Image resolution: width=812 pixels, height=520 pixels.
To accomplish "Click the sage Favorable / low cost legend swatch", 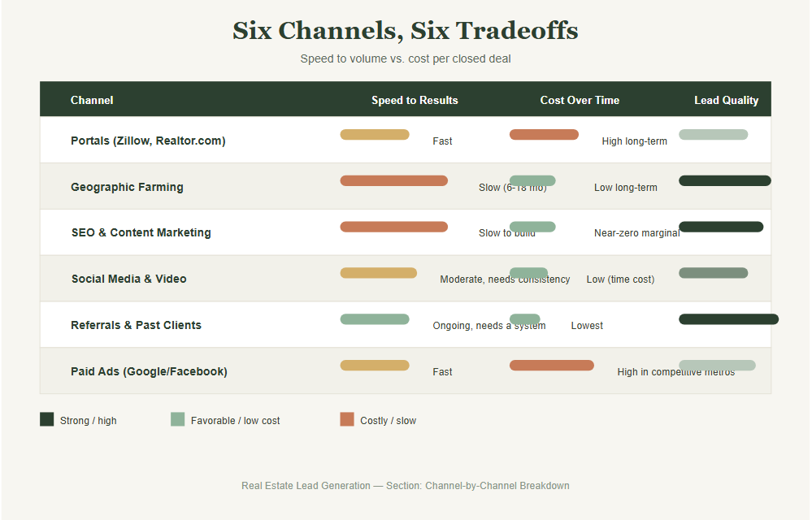I will [x=178, y=419].
